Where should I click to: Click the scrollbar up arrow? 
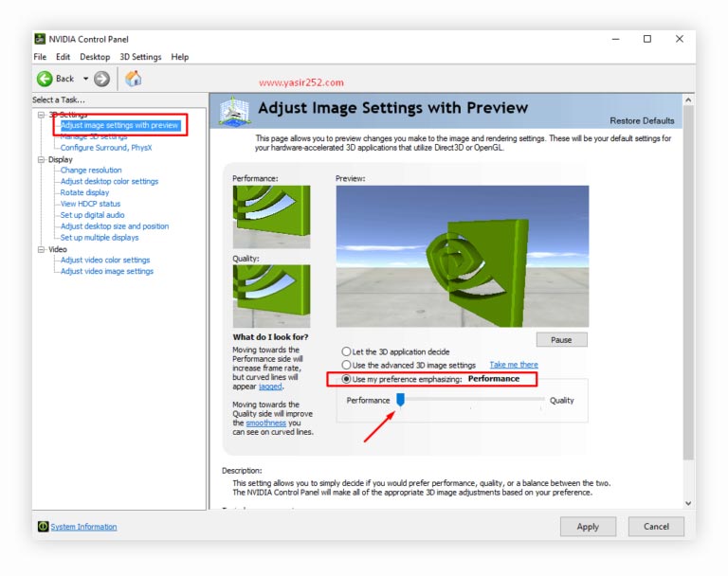(x=688, y=99)
